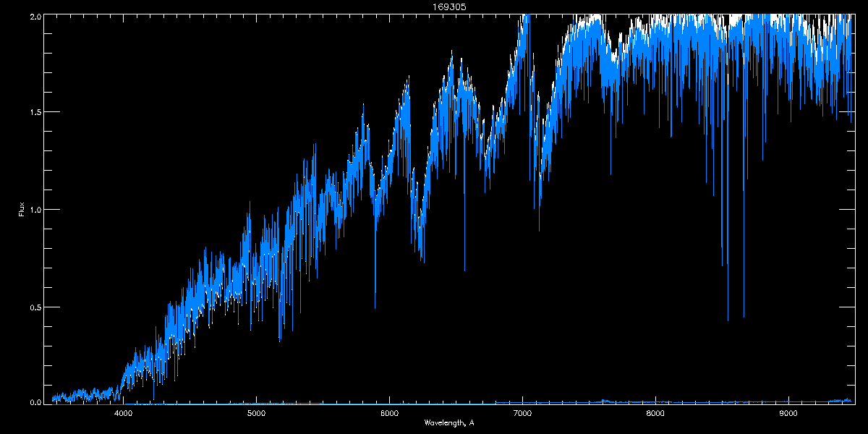Click the plot title 169305
This screenshot has height=434, width=868.
(x=448, y=7)
